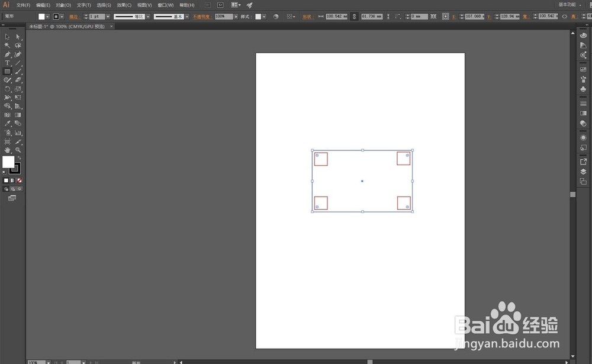The image size is (592, 364).
Task: Switch to Draw Behind mode
Action: (x=13, y=189)
